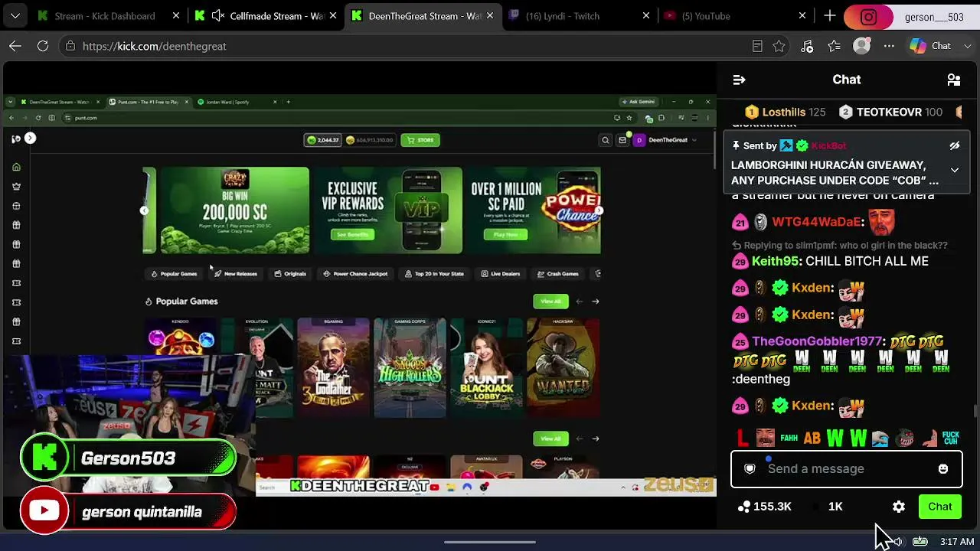Image resolution: width=980 pixels, height=551 pixels.
Task: Reload the kick.com page
Action: [x=43, y=46]
